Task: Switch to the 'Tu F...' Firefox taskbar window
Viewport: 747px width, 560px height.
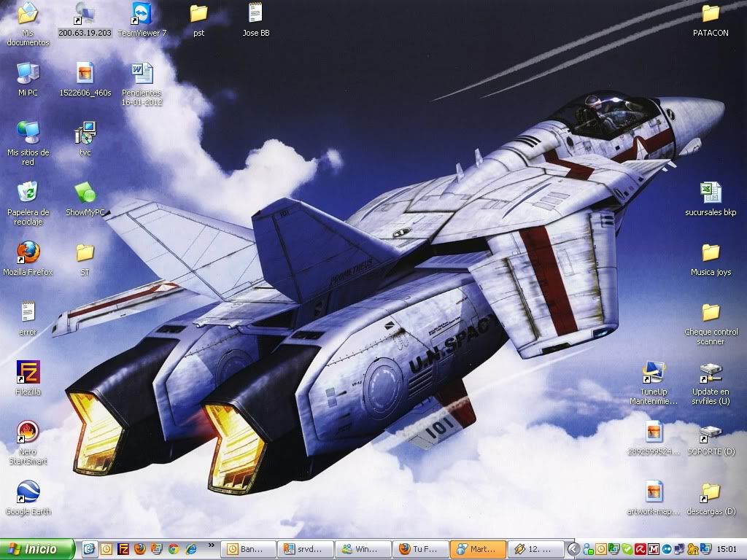Action: coord(420,549)
